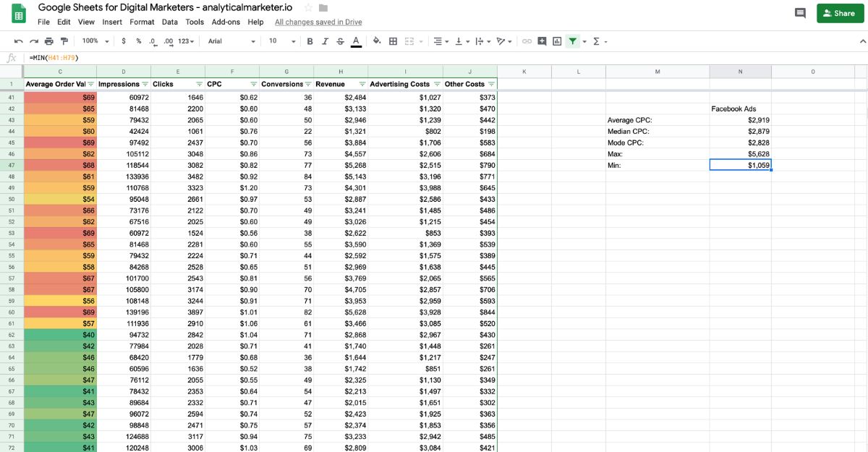Click the Insert chart icon
The image size is (868, 452).
coord(557,41)
